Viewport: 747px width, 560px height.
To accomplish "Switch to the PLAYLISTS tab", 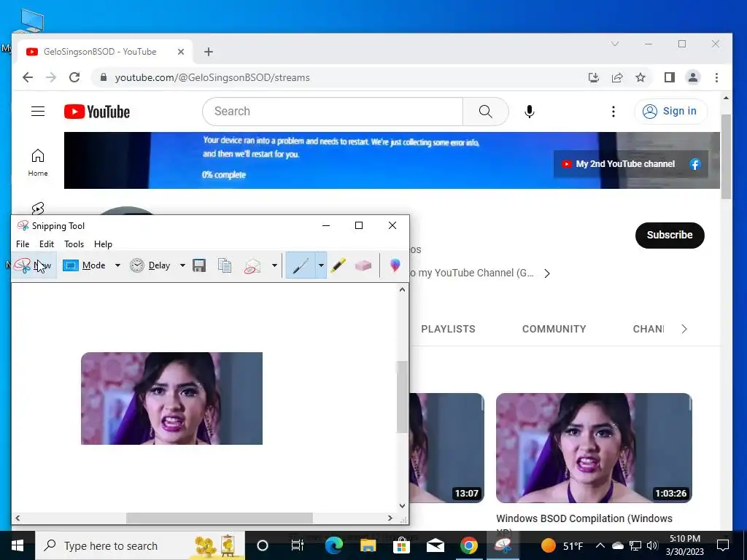I will [x=448, y=329].
